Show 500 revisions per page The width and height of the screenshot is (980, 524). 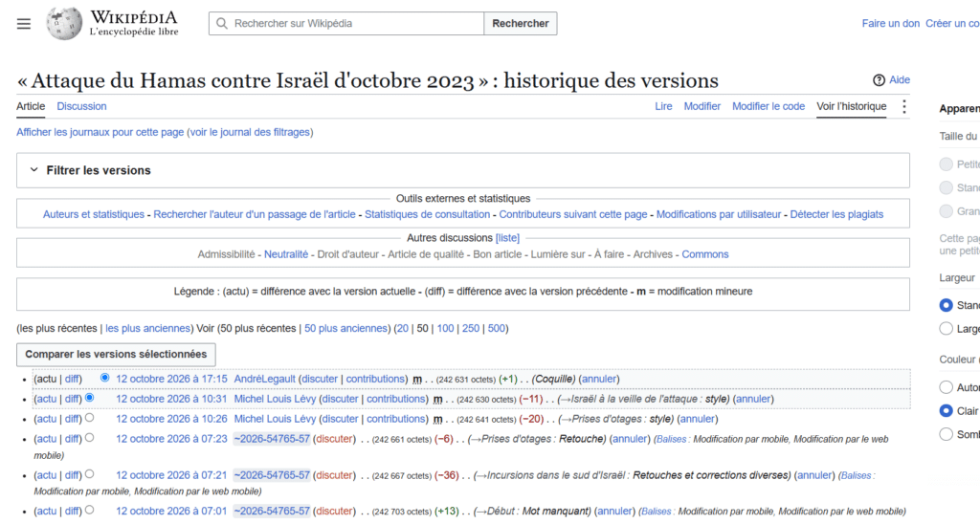(x=497, y=329)
